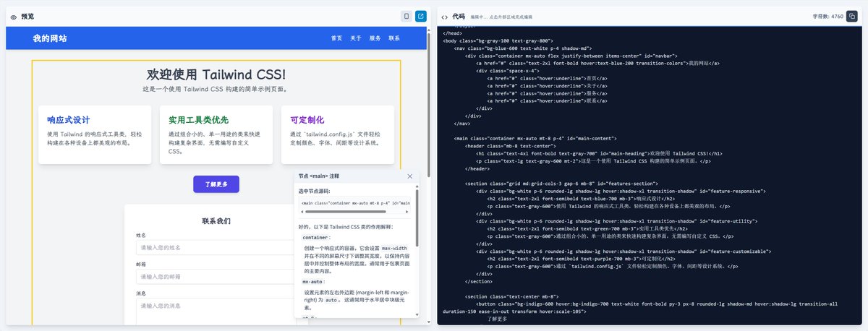Click the main source snippet in popup

355,203
